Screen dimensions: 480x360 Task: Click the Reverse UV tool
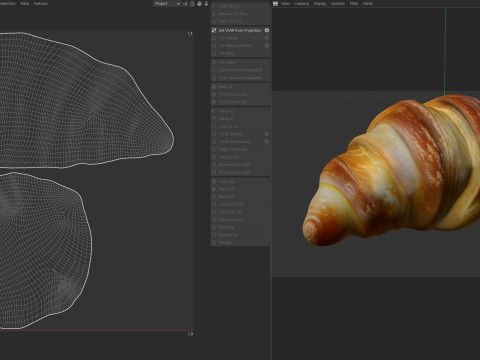click(x=240, y=235)
